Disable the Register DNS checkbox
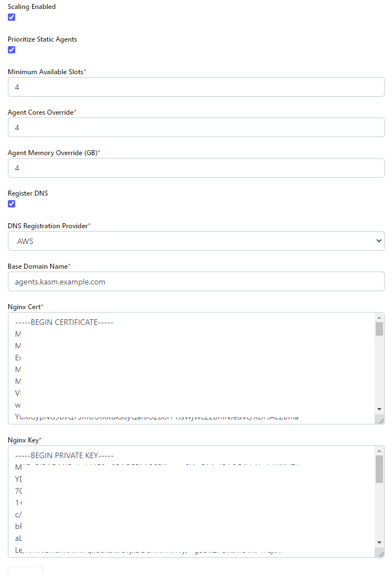The height and width of the screenshot is (574, 392). 11,204
